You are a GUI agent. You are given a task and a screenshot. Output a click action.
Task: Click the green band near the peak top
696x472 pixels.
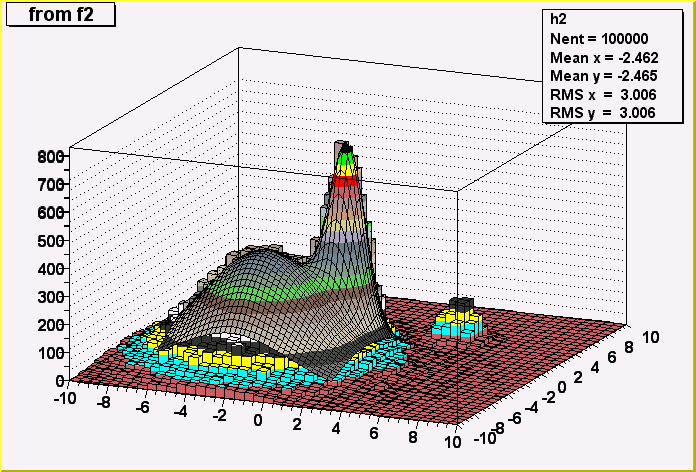point(347,158)
